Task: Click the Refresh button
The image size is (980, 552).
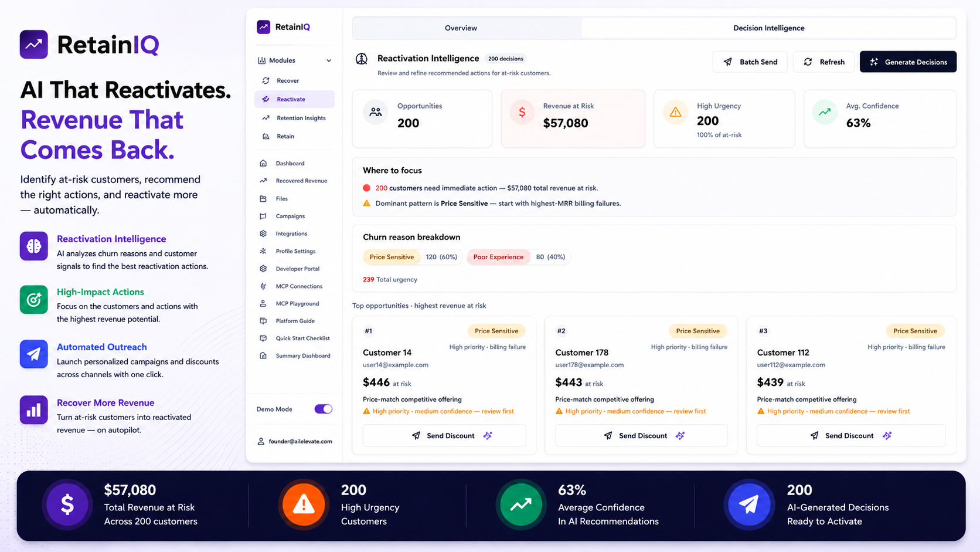Action: (x=824, y=62)
